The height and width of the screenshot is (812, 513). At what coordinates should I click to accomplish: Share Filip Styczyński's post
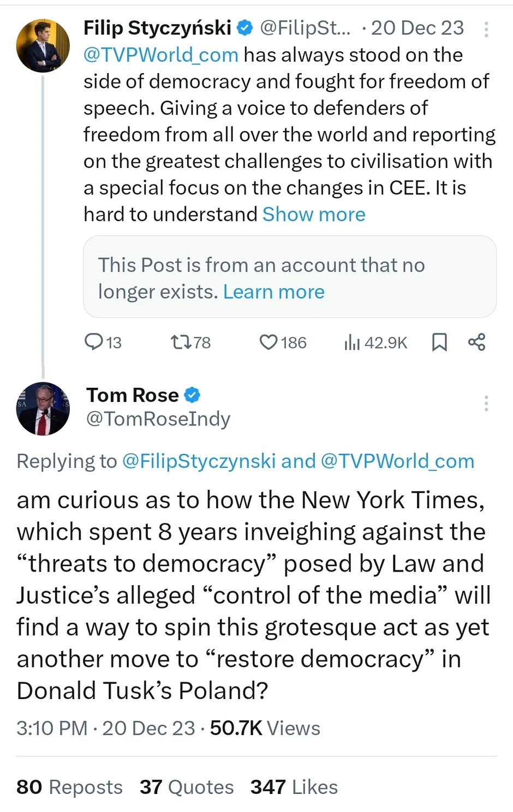(x=476, y=342)
